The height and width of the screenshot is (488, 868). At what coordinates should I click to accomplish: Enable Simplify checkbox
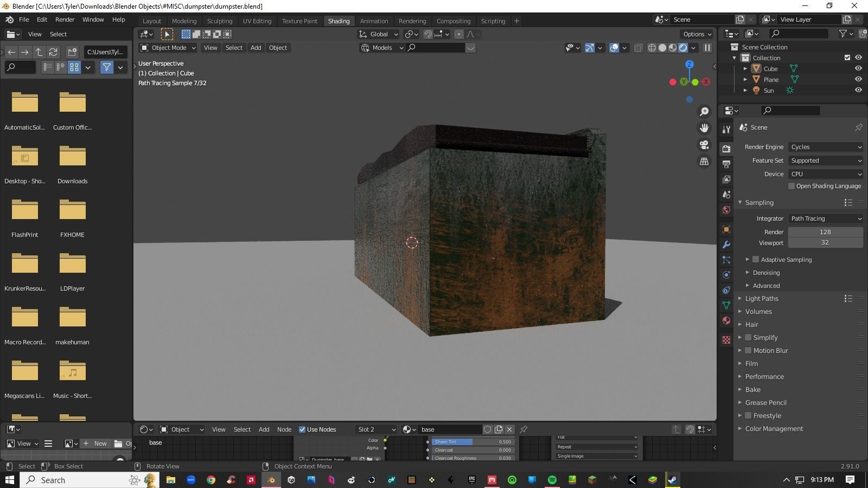[748, 338]
